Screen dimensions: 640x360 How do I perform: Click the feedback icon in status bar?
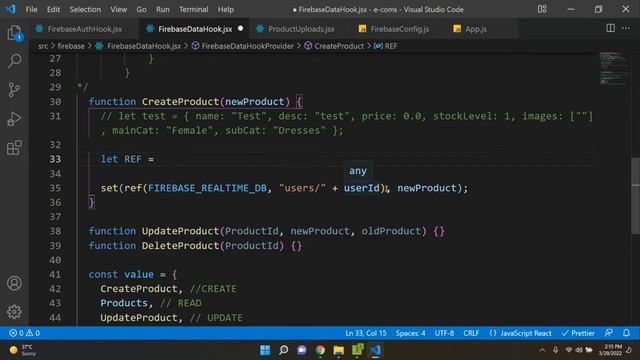(609, 333)
